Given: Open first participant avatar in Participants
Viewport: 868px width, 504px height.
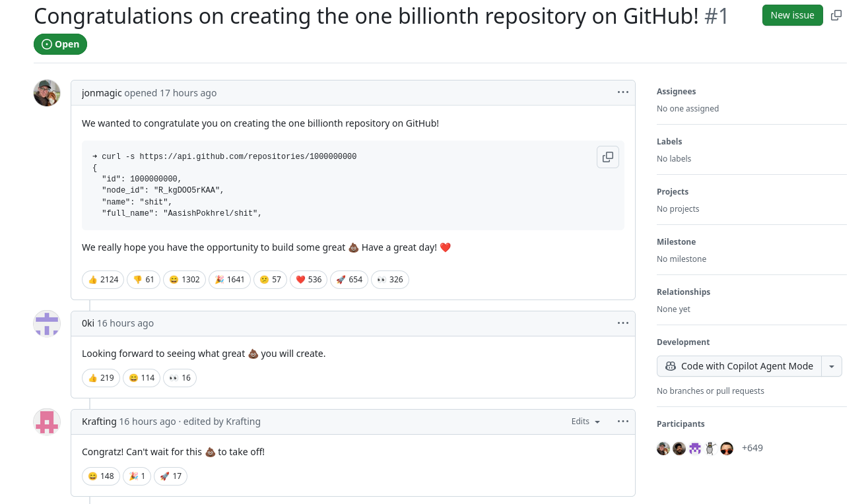Looking at the screenshot, I should pyautogui.click(x=663, y=449).
